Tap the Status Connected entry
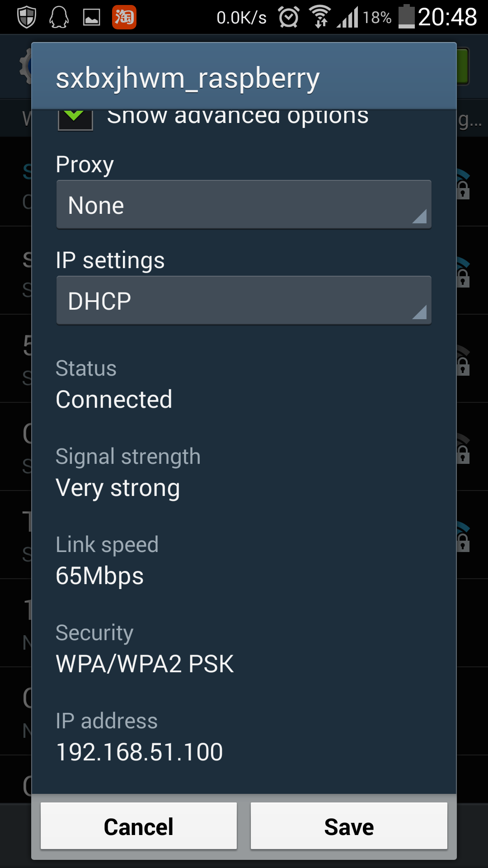This screenshot has width=488, height=868. [114, 400]
